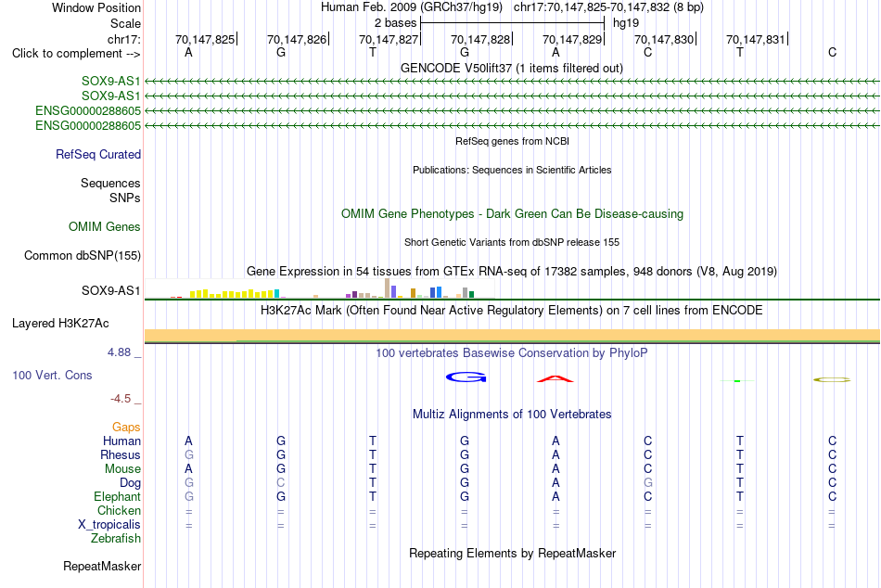This screenshot has width=881, height=588.
Task: Click the chr17: ruler label
Action: pos(124,39)
